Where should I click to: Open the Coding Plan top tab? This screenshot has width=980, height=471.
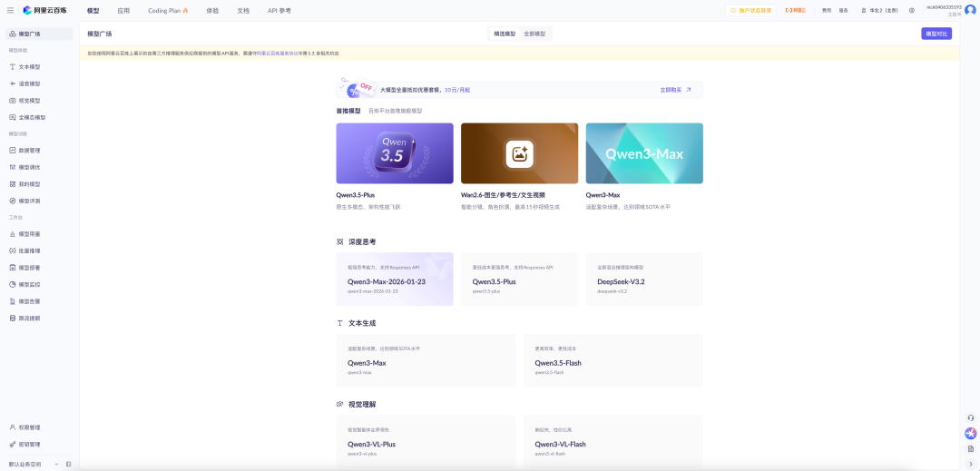click(168, 11)
